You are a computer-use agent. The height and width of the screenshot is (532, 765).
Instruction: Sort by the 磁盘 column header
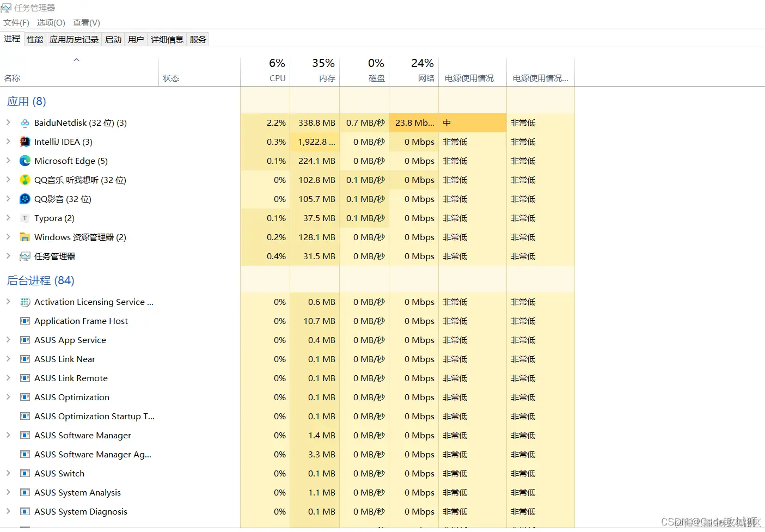pos(364,71)
